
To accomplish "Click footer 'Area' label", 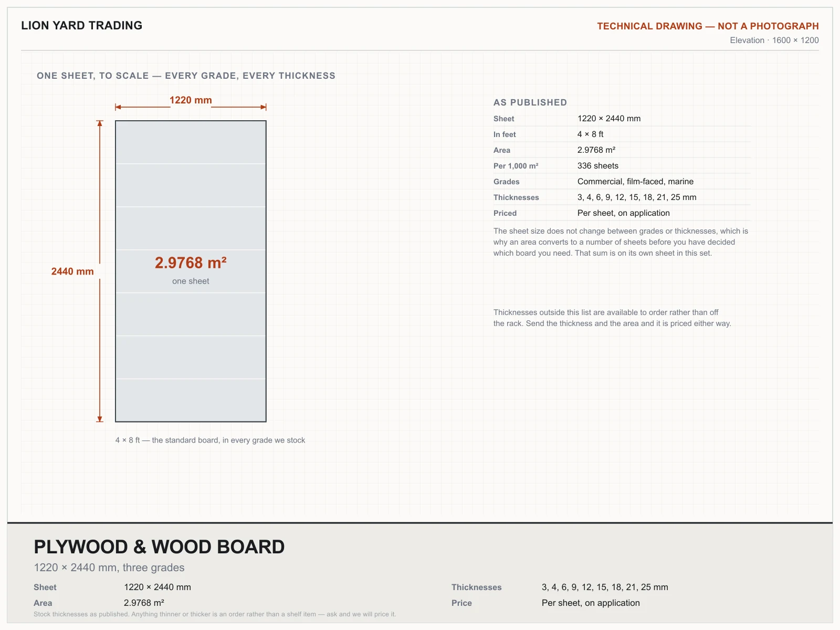I will [43, 603].
